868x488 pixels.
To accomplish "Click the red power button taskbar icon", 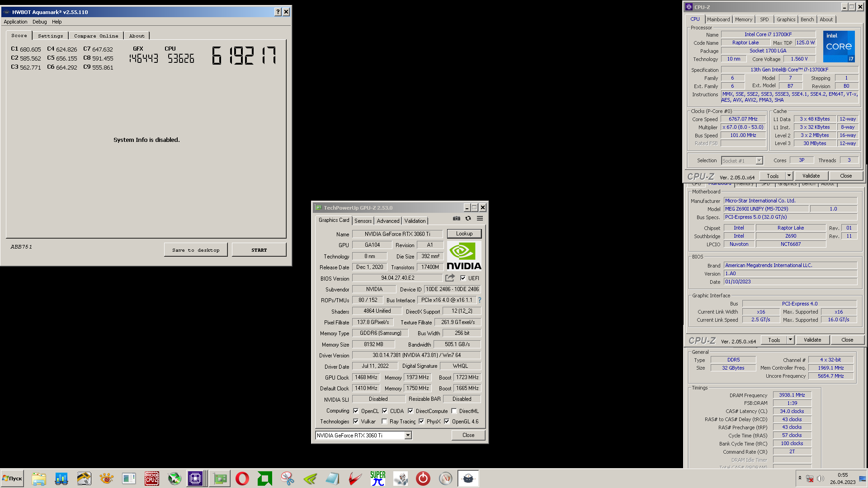I will click(x=423, y=479).
